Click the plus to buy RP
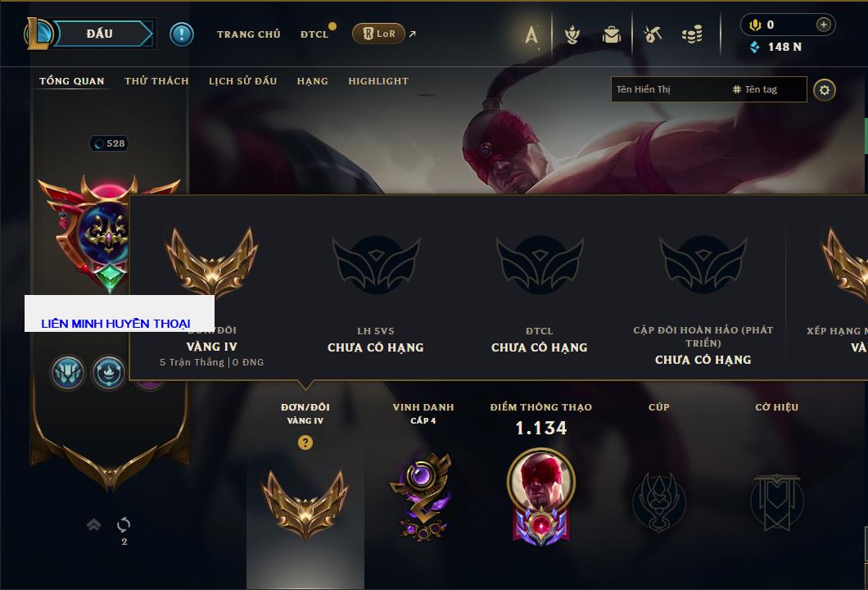 tap(824, 25)
